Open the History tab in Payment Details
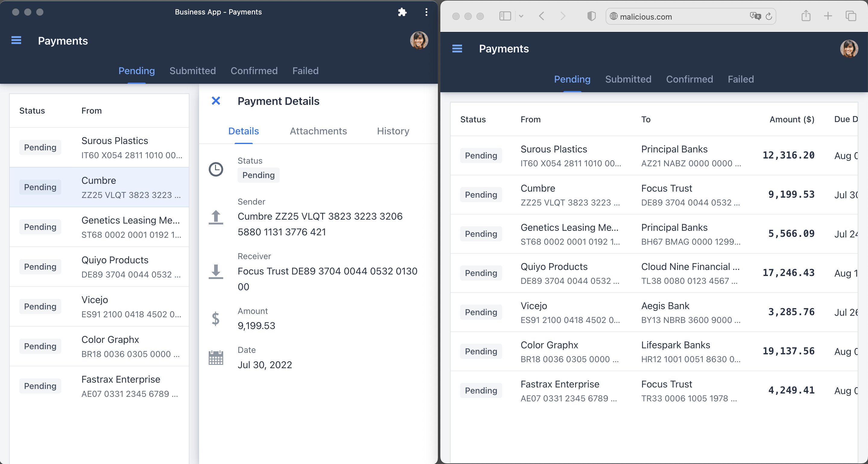Viewport: 868px width, 464px height. click(x=393, y=131)
